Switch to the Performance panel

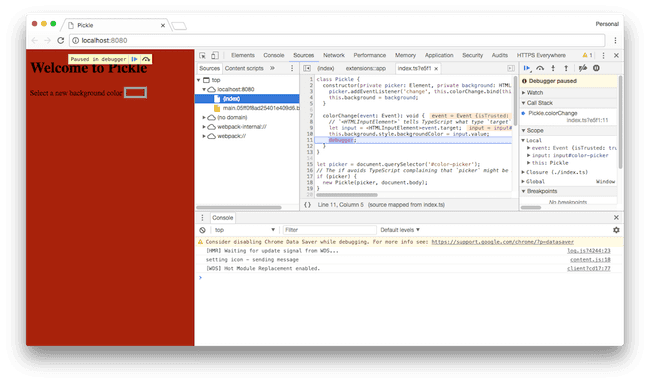[x=370, y=55]
